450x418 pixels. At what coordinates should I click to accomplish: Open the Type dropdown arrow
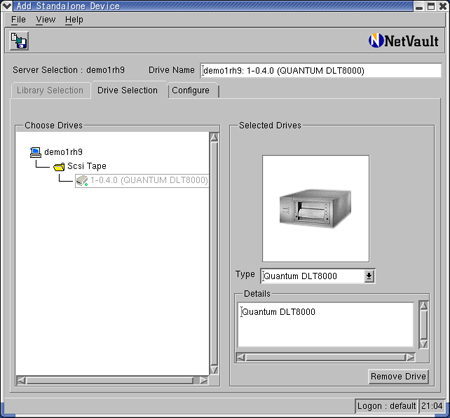pyautogui.click(x=369, y=276)
